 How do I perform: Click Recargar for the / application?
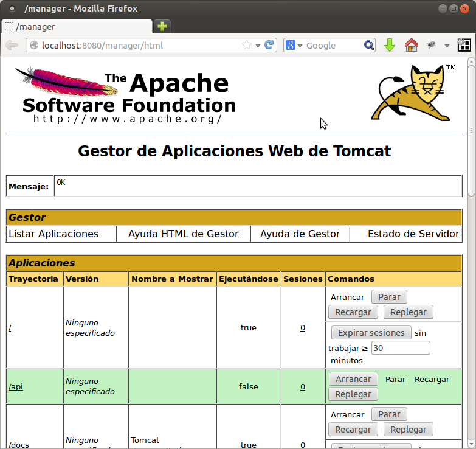(x=353, y=312)
